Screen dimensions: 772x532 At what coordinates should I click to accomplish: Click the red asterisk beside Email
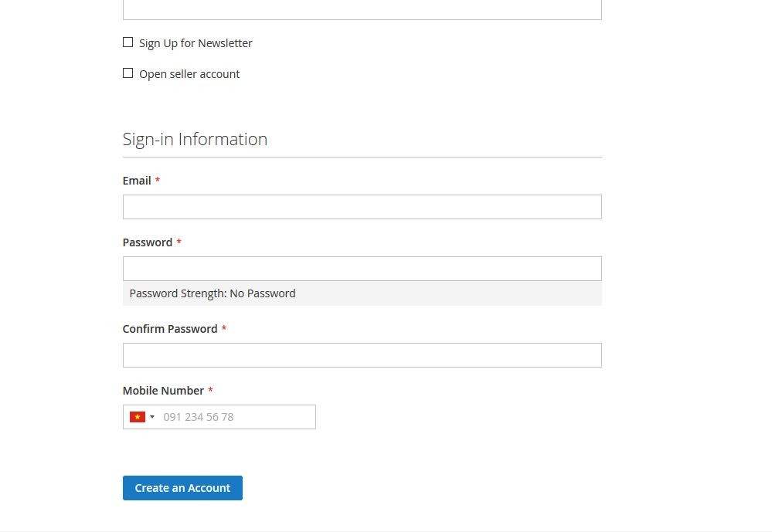pos(158,180)
